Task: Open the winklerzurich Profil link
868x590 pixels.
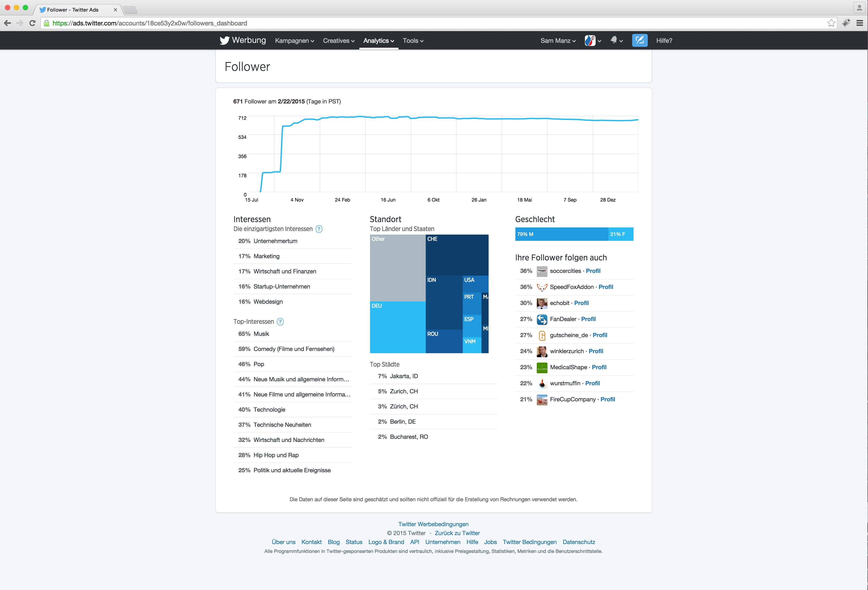Action: tap(596, 351)
